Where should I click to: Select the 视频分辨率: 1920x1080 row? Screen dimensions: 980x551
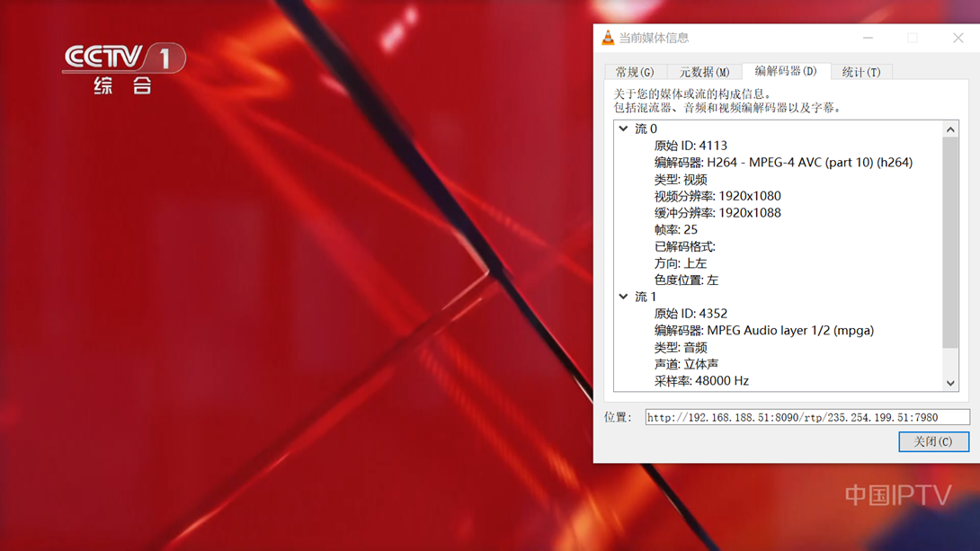click(x=717, y=196)
